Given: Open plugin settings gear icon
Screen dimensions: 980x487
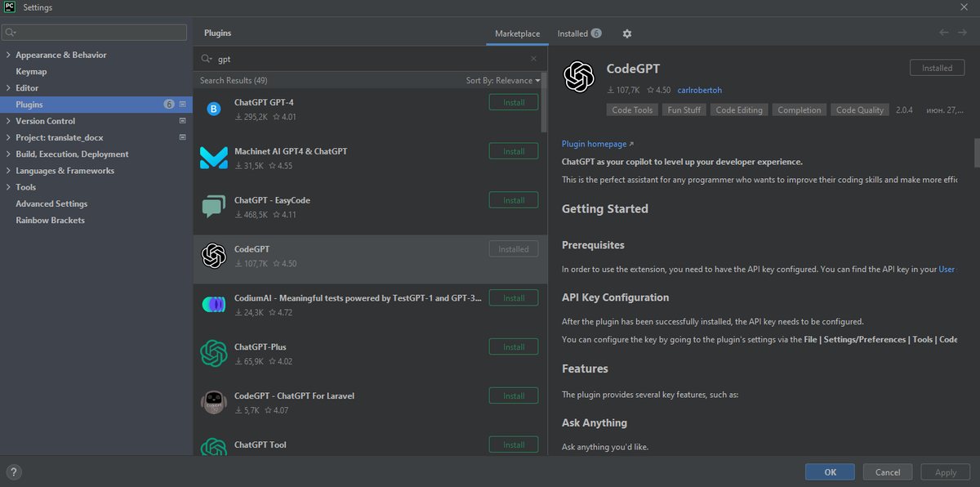Looking at the screenshot, I should click(626, 34).
